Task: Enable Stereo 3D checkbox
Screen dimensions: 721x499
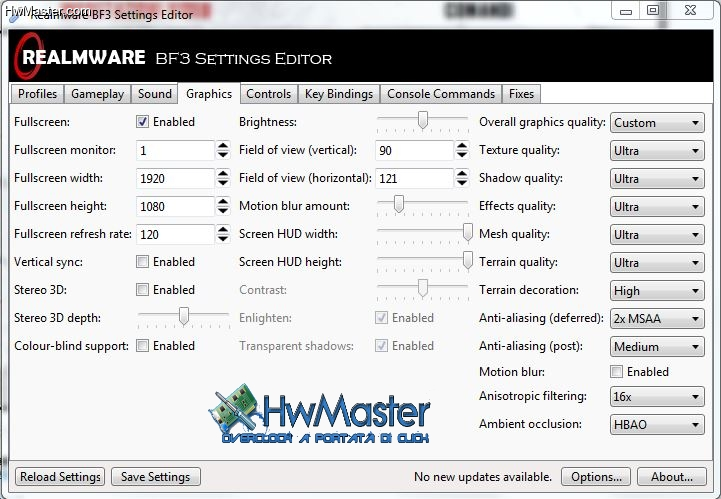Action: [143, 290]
